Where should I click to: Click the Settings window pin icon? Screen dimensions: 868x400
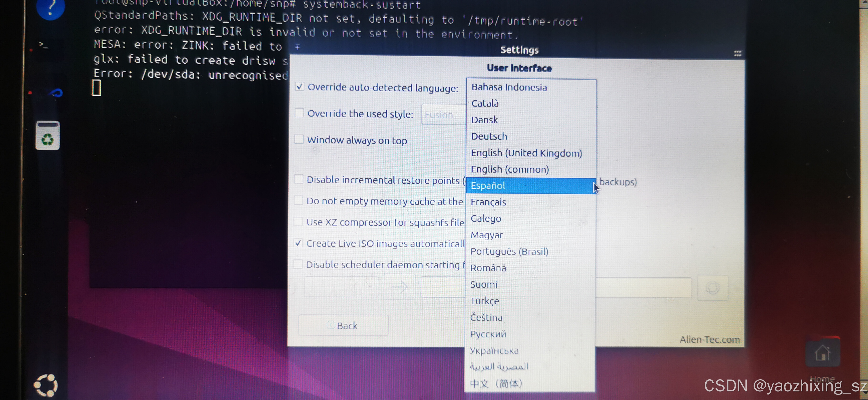coord(297,47)
